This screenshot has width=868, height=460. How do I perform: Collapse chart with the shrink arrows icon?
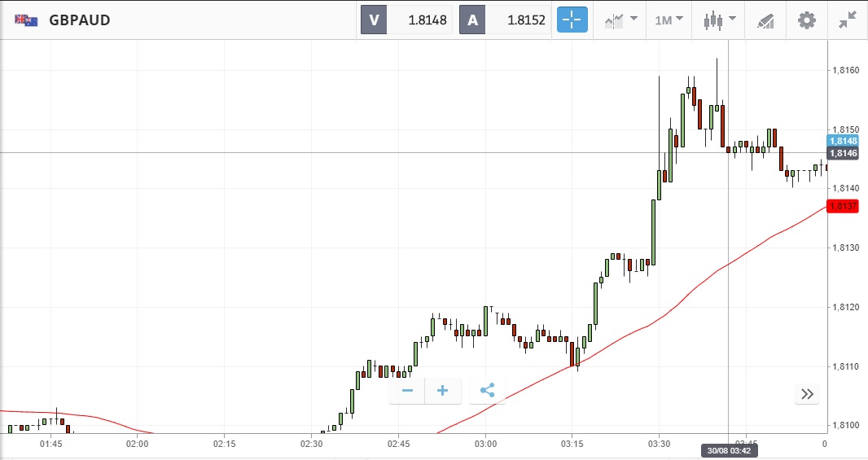pos(848,20)
